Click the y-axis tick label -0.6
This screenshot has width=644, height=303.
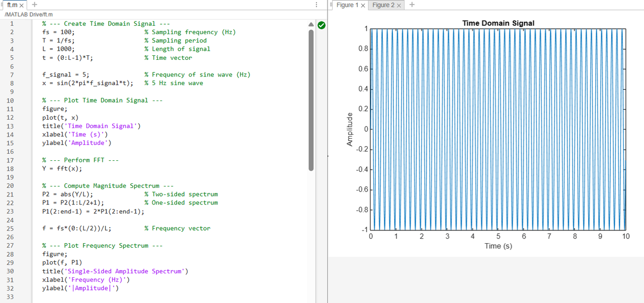[x=362, y=189]
